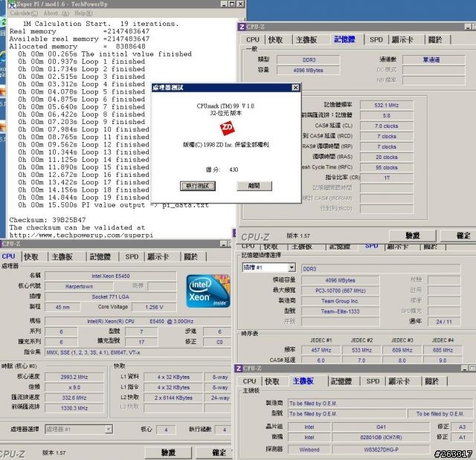476x460 pixels.
Task: Click 離開 button in CPUmark dialog
Action: pyautogui.click(x=254, y=186)
